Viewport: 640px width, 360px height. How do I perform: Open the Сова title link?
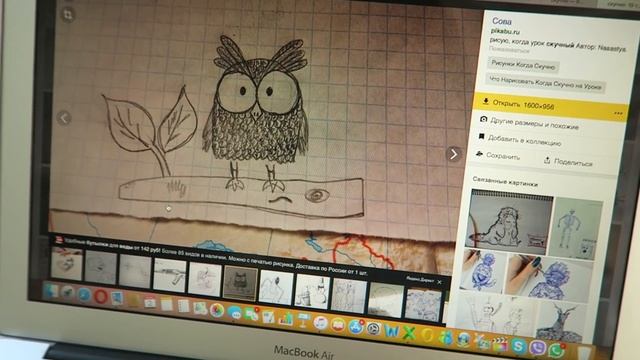point(502,21)
